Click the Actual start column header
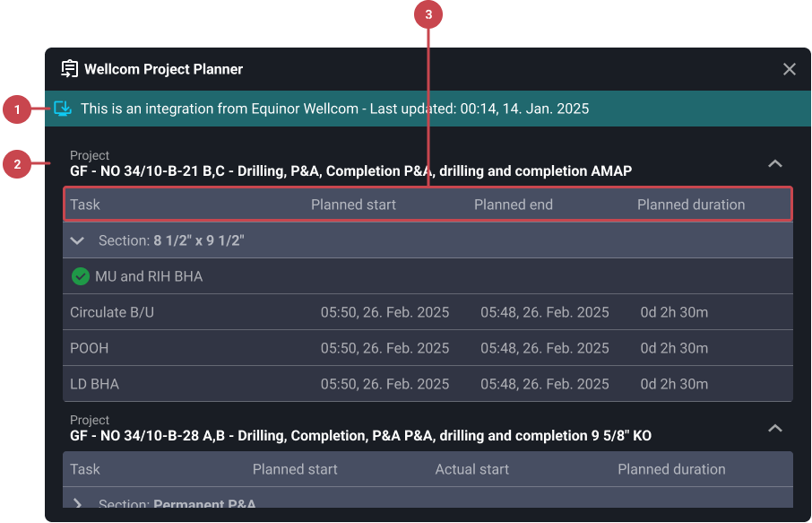 click(x=471, y=469)
